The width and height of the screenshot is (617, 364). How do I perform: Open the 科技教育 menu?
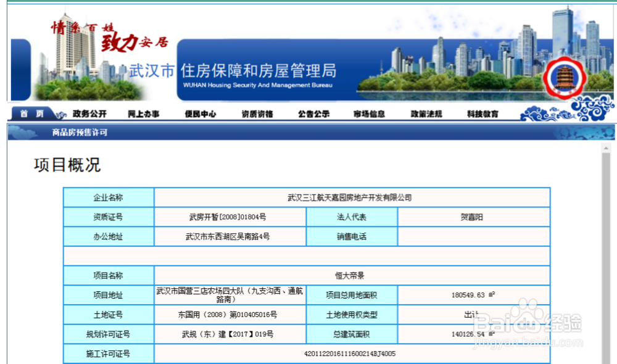[x=482, y=114]
